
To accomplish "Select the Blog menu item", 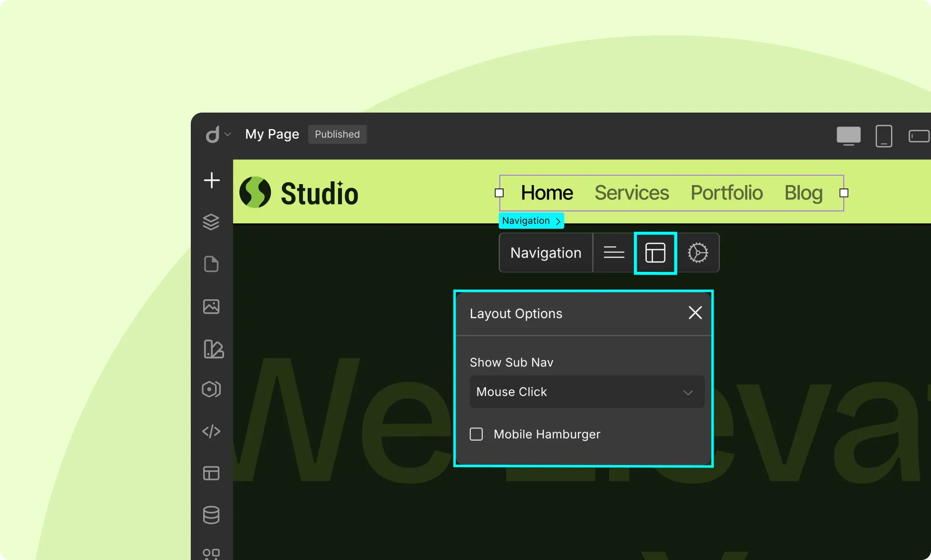I will coord(804,193).
